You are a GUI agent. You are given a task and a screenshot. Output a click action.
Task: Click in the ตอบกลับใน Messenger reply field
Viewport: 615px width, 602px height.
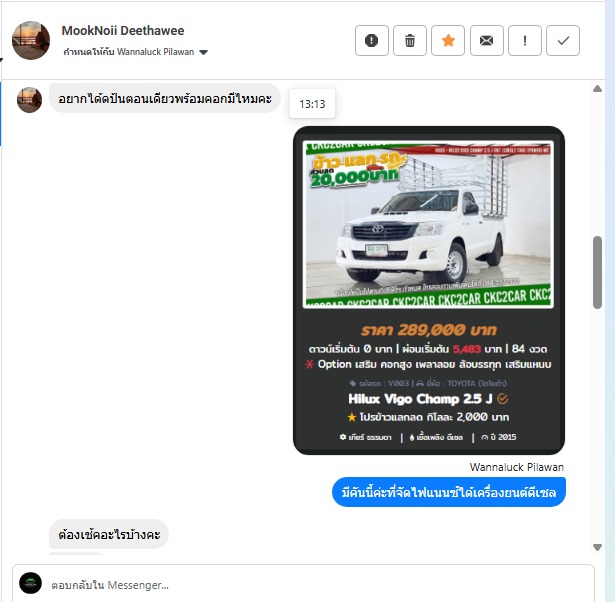point(303,584)
